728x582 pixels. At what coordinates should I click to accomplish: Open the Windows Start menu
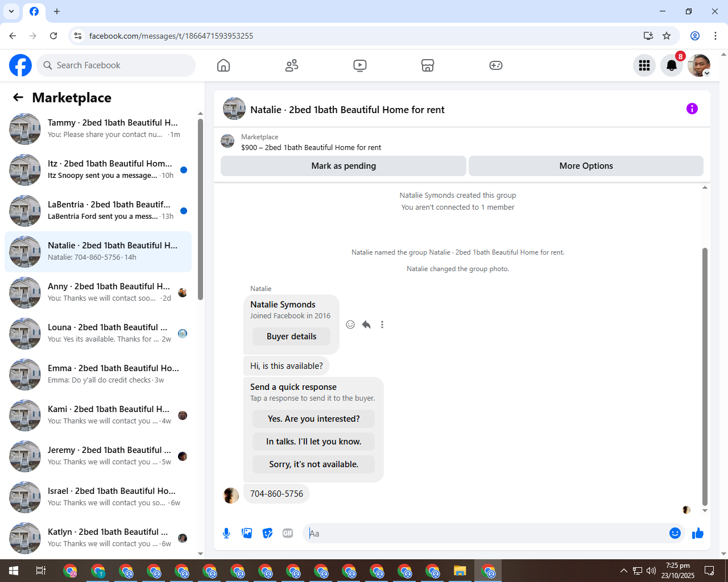pyautogui.click(x=14, y=571)
